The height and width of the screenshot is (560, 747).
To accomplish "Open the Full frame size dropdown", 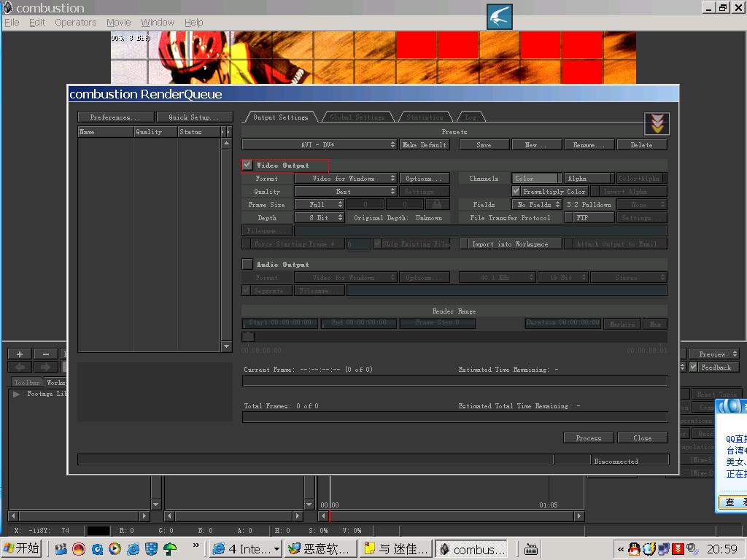I will click(320, 204).
